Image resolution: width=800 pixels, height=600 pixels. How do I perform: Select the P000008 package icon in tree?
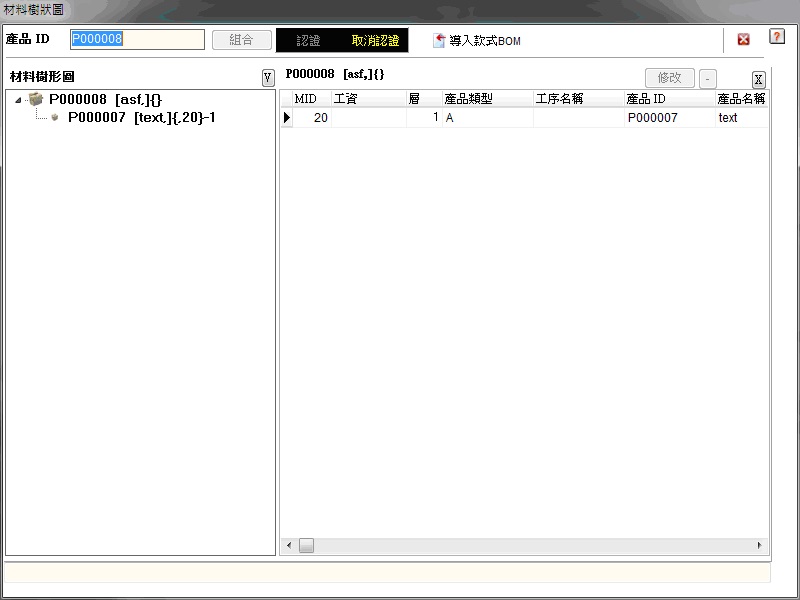(x=36, y=98)
